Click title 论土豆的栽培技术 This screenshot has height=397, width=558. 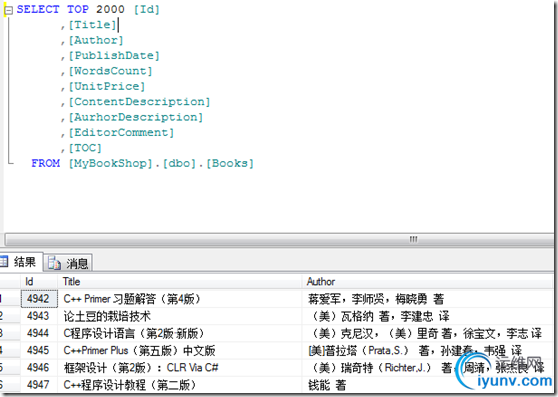click(107, 316)
